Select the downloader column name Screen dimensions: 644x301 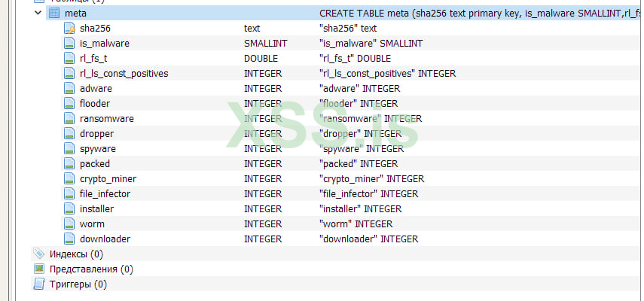(105, 239)
